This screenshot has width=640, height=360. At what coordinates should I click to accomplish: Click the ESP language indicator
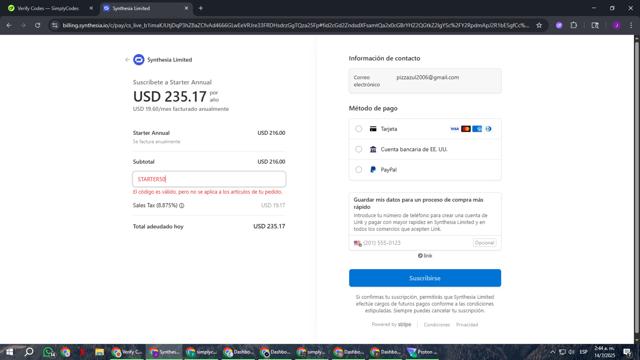[x=584, y=352]
